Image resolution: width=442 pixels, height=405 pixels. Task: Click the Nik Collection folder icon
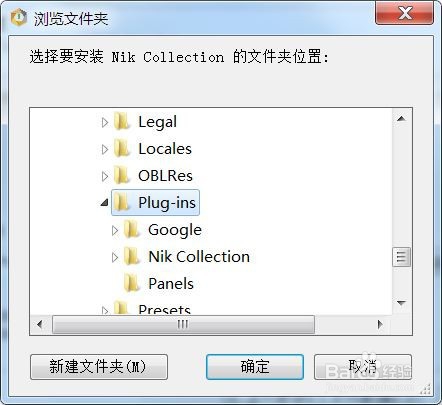[132, 256]
